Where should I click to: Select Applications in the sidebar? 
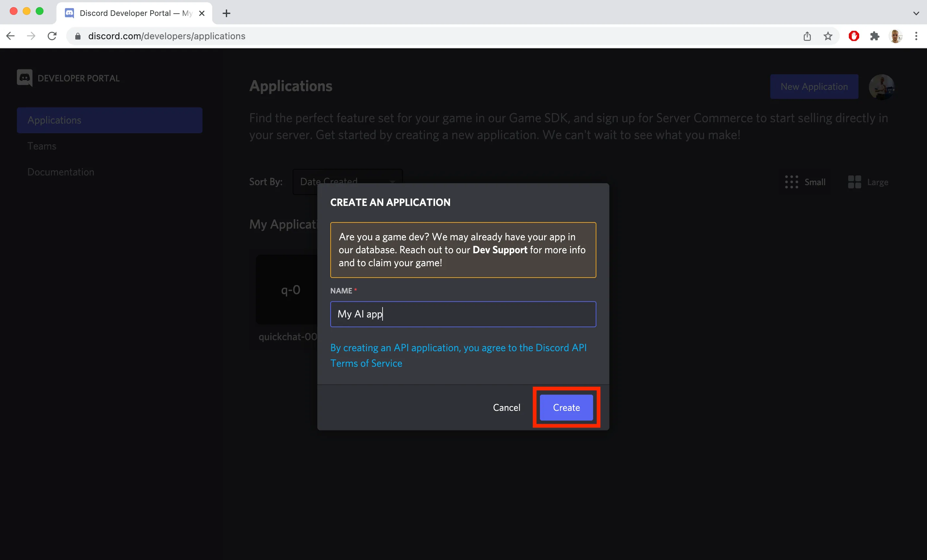click(x=109, y=120)
